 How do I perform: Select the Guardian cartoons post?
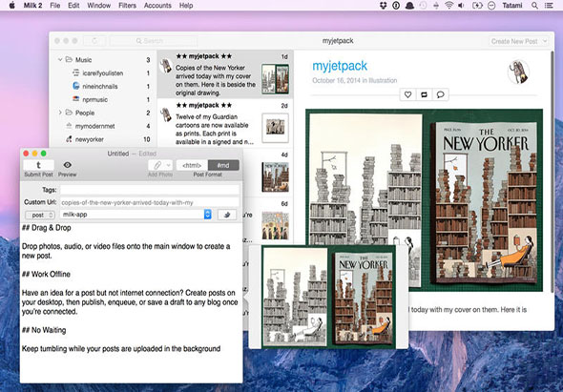tap(225, 123)
